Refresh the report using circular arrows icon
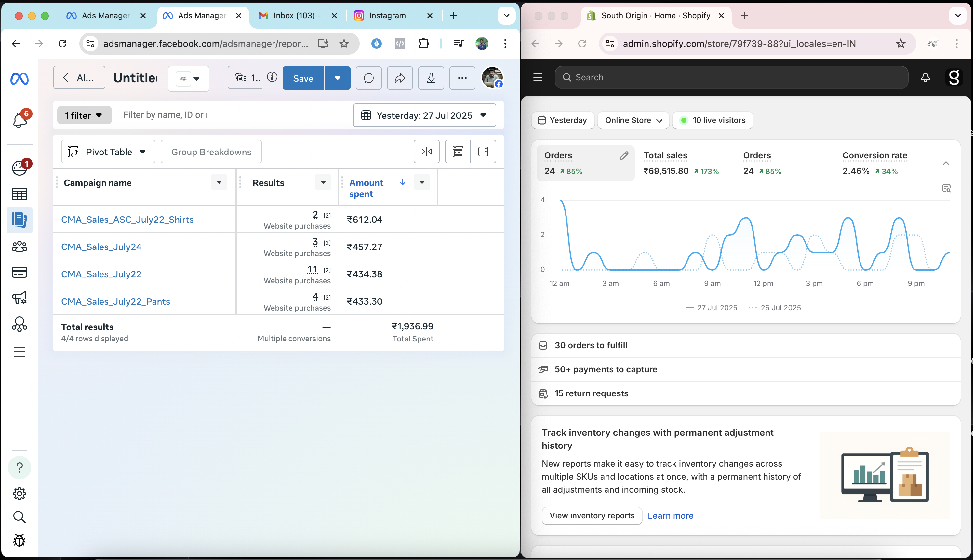The height and width of the screenshot is (560, 973). coord(368,78)
